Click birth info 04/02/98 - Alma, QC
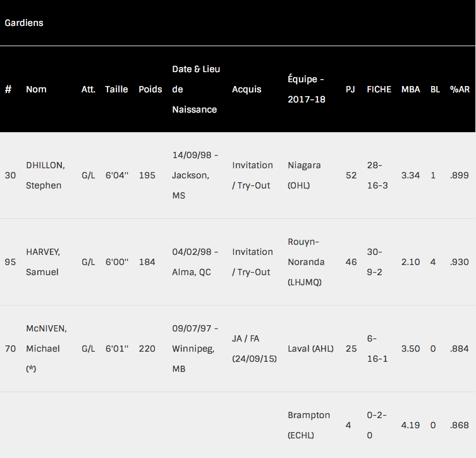Image resolution: width=476 pixels, height=458 pixels. (x=195, y=262)
